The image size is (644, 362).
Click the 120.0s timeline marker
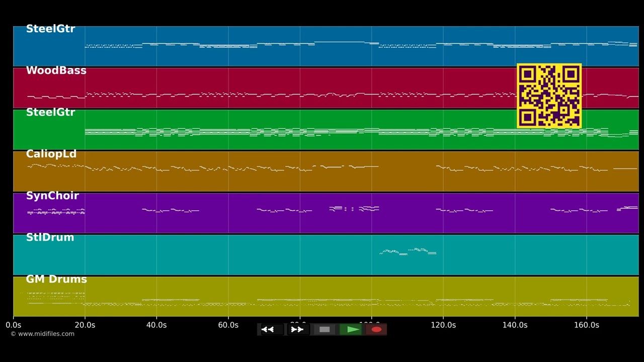(443, 325)
